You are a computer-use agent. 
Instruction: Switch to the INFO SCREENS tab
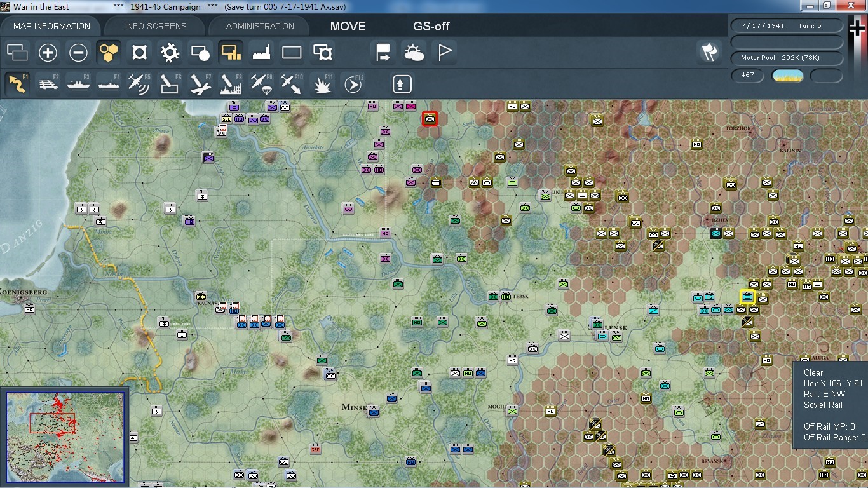point(156,26)
